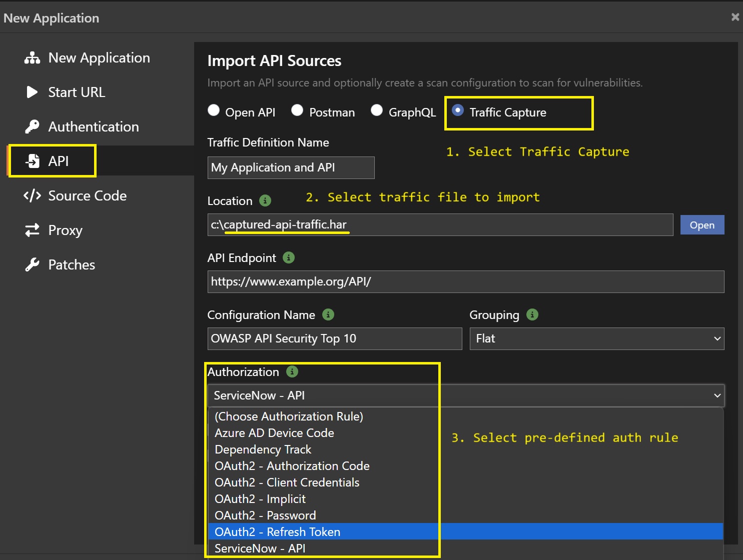This screenshot has height=560, width=743.
Task: Close the New Application dialog
Action: (735, 17)
